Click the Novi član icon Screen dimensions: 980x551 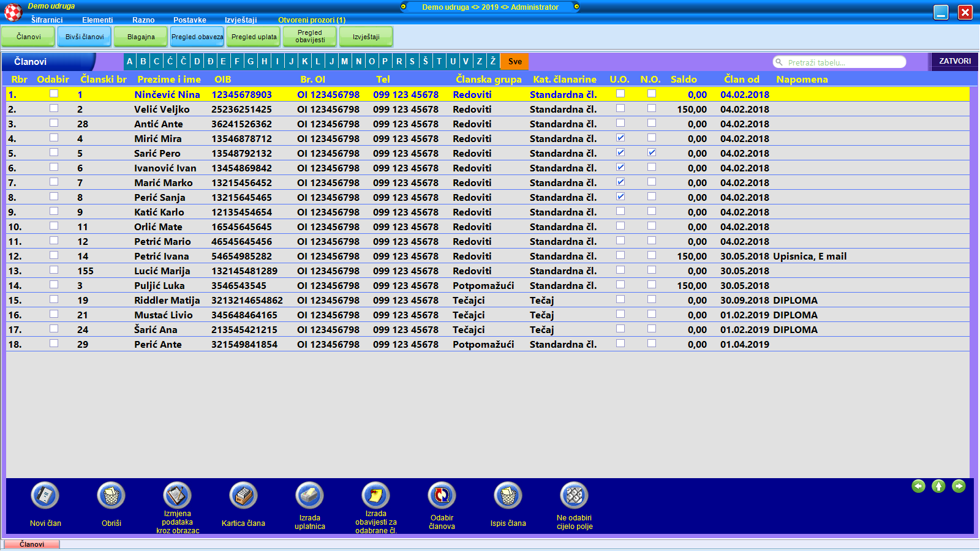point(45,496)
